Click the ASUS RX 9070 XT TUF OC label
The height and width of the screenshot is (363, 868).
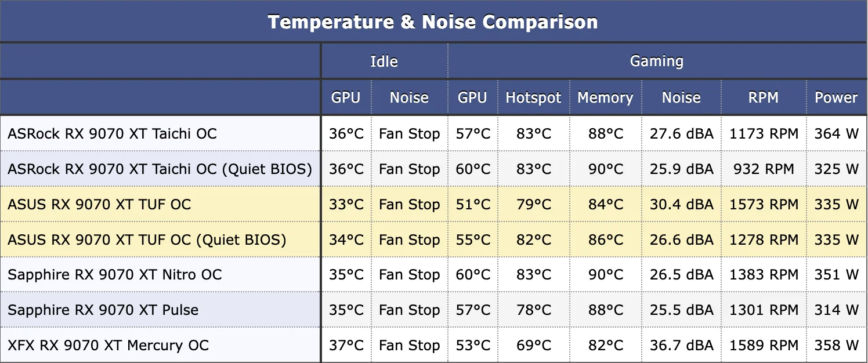click(x=99, y=205)
